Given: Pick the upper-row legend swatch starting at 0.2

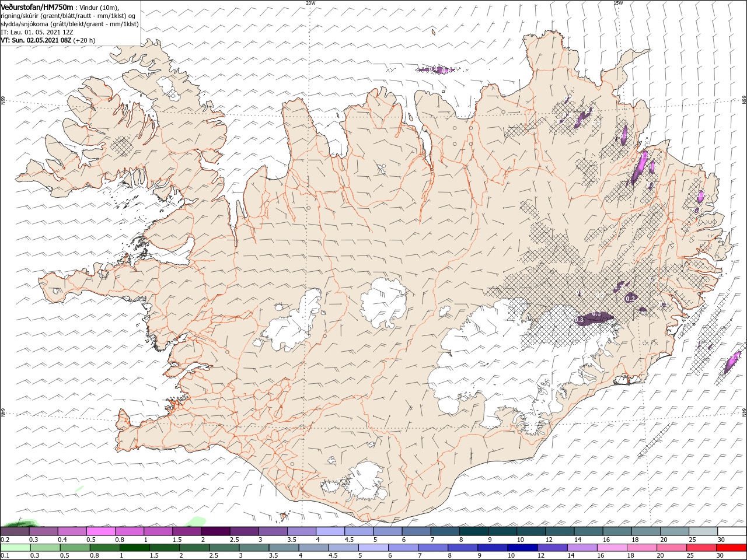Looking at the screenshot, I should point(15,531).
